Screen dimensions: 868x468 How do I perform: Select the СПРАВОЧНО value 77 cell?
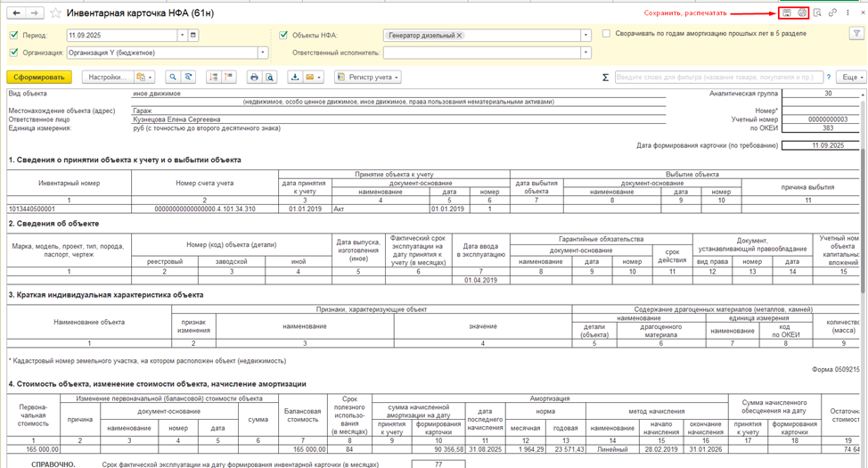click(438, 464)
